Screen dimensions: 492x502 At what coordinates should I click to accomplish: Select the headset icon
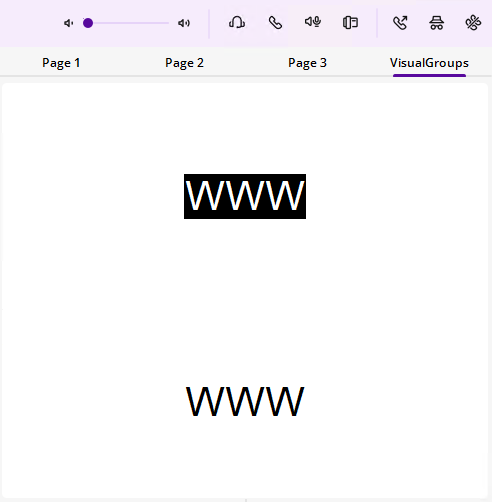(x=237, y=23)
